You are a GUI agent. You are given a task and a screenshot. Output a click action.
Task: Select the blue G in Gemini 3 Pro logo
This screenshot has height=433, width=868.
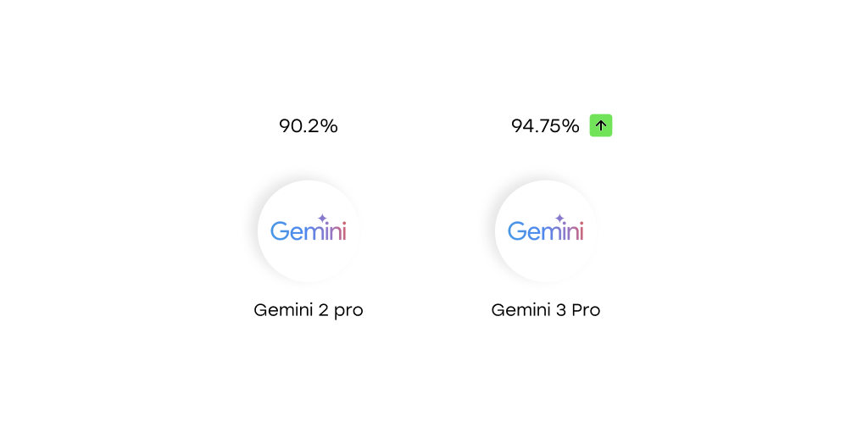coord(518,231)
